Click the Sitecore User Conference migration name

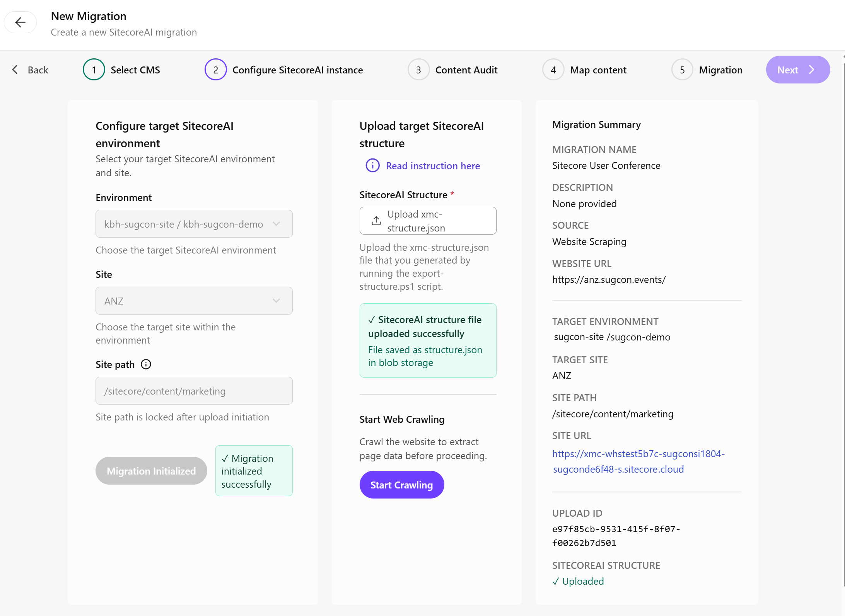[606, 165]
